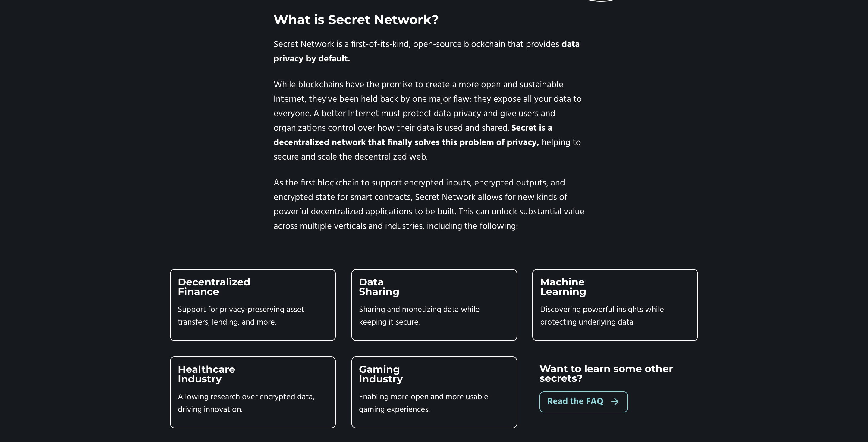Click the Data Sharing description text
The image size is (868, 442).
click(x=419, y=316)
